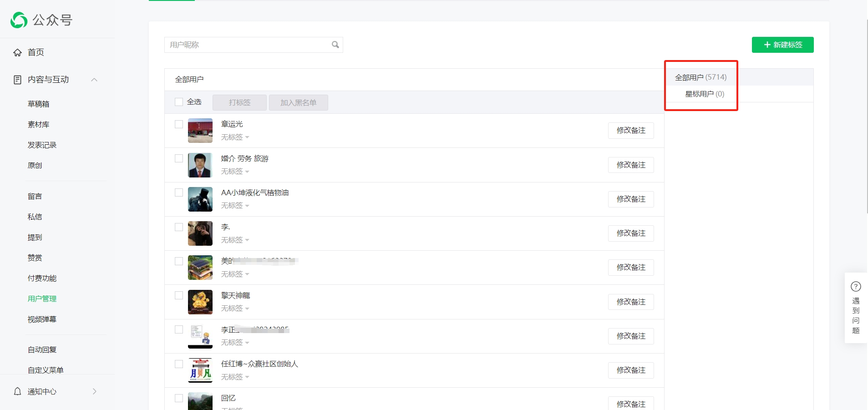Click the 通知中心 bell icon
868x410 pixels.
click(x=18, y=391)
